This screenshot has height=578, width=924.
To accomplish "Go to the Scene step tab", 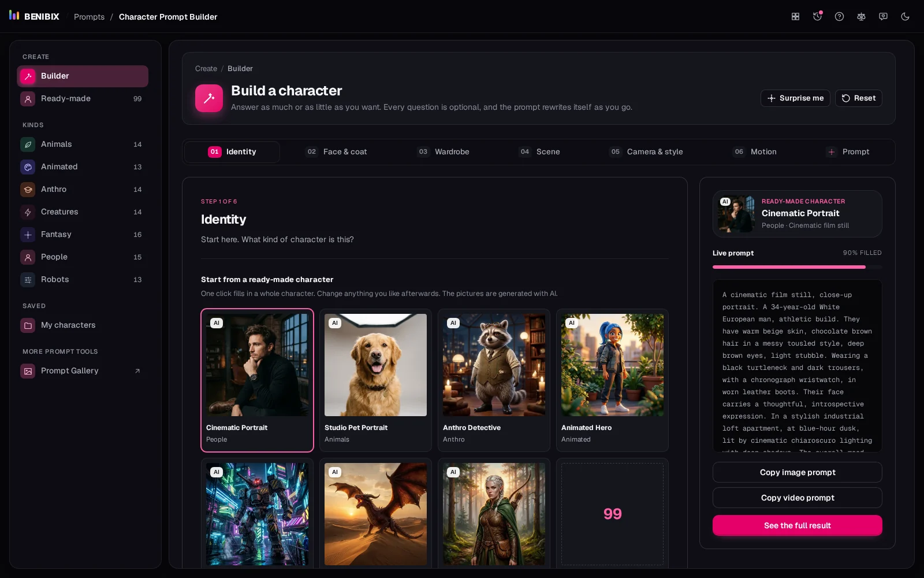I will coord(539,152).
